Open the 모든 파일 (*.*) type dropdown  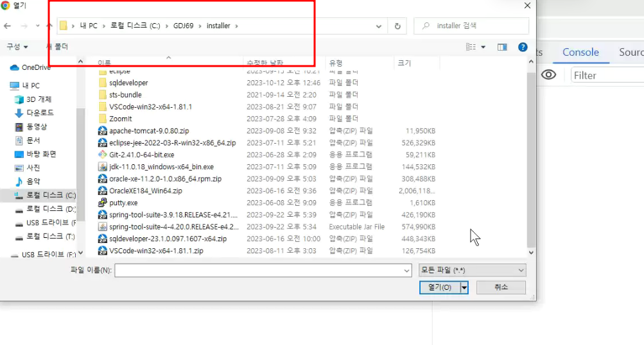(473, 270)
